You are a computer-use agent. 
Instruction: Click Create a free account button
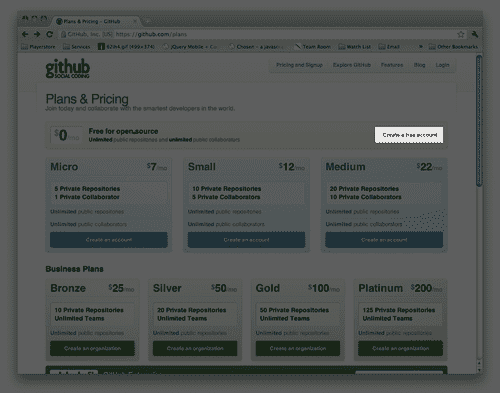(x=409, y=135)
